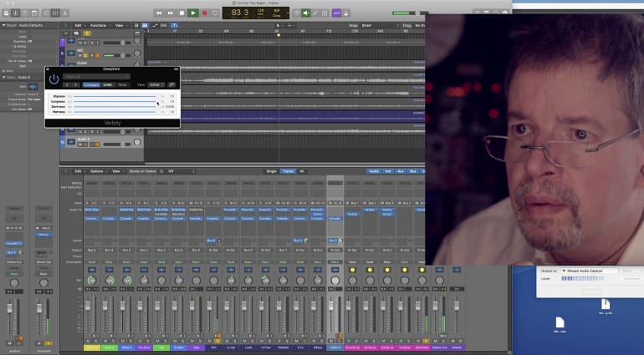Toggle the Mixer icon in toolbar
Image resolution: width=644 pixels, height=355 pixels.
pyautogui.click(x=55, y=13)
